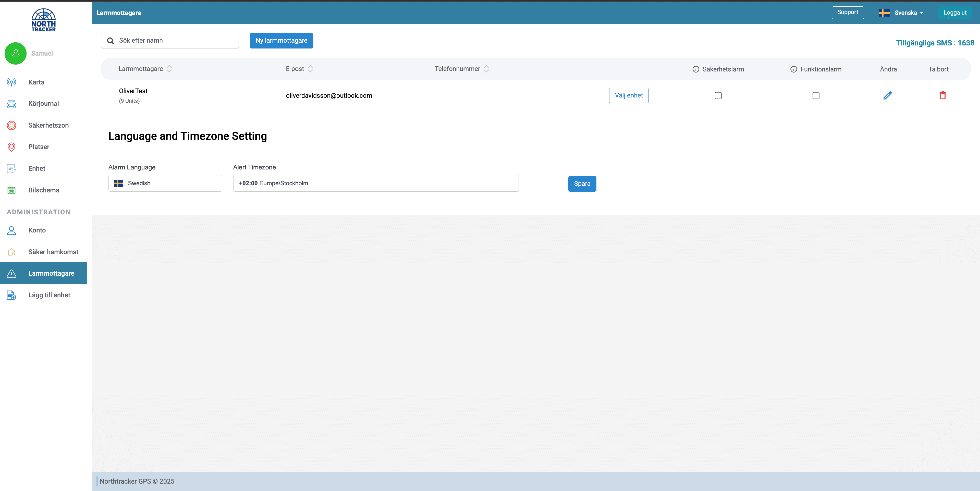
Task: Open the Svenska language dropdown
Action: click(x=901, y=13)
